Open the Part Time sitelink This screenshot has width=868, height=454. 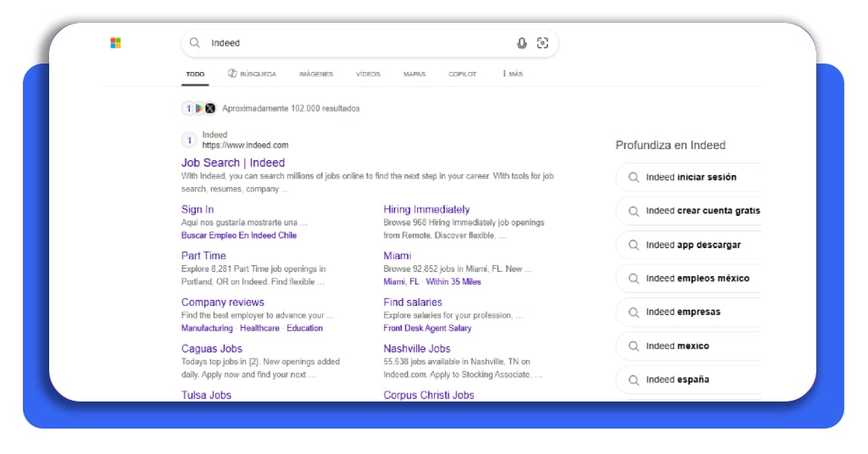point(203,256)
